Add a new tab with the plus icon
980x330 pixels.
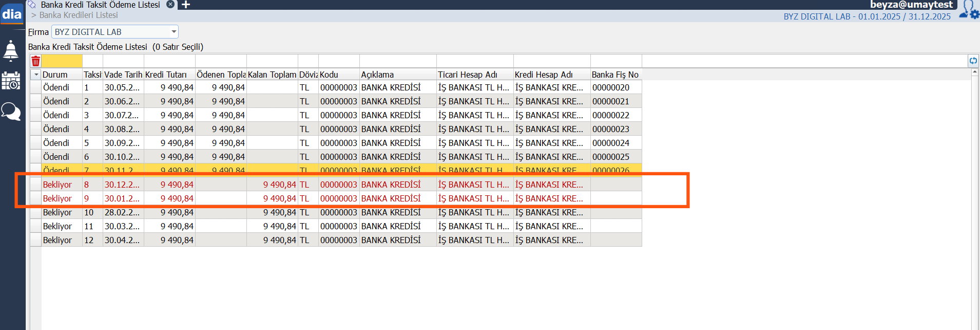click(186, 5)
